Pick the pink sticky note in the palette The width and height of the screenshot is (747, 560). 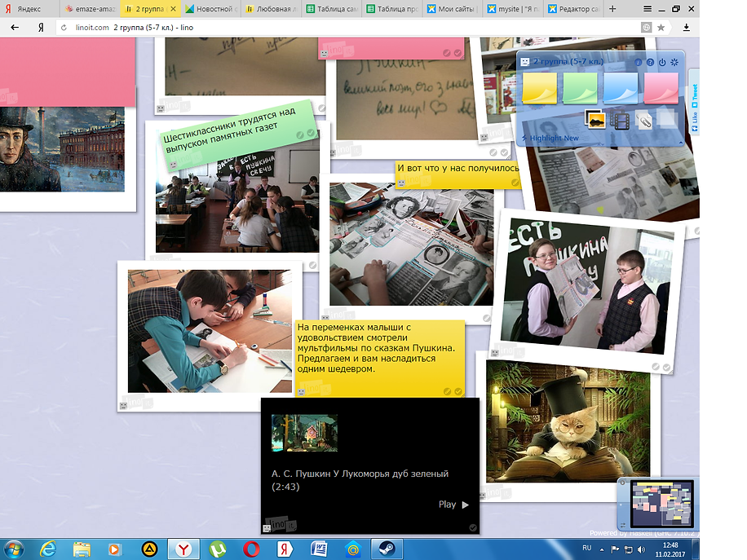661,88
